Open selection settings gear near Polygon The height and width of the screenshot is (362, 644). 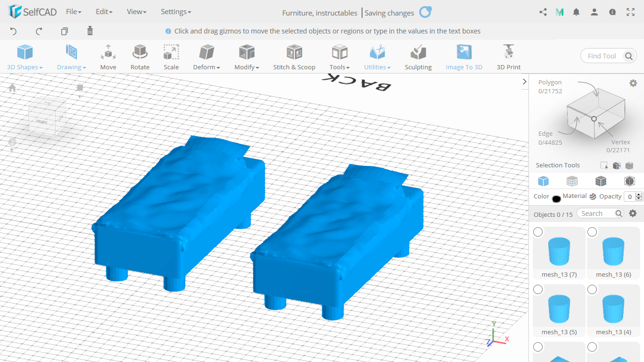[633, 83]
